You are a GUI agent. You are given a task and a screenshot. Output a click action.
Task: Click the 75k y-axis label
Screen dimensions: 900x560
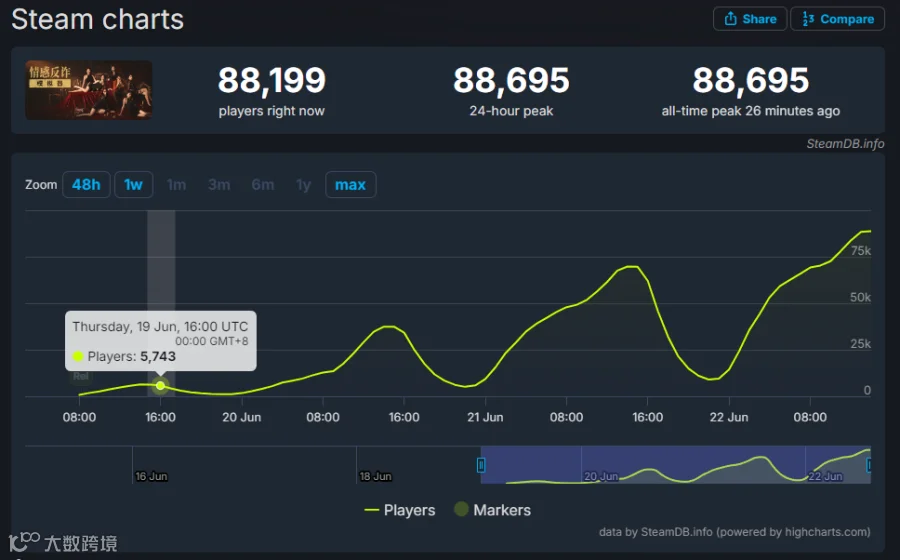pyautogui.click(x=860, y=251)
